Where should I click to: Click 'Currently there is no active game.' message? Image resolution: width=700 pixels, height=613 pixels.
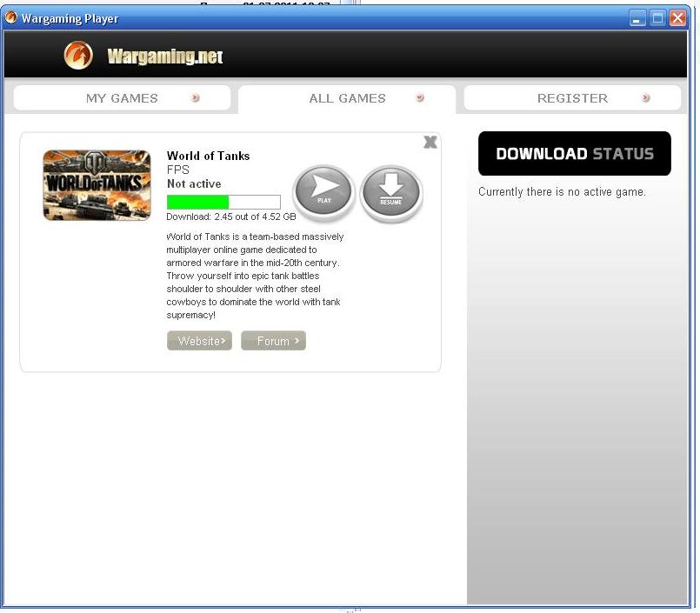562,192
